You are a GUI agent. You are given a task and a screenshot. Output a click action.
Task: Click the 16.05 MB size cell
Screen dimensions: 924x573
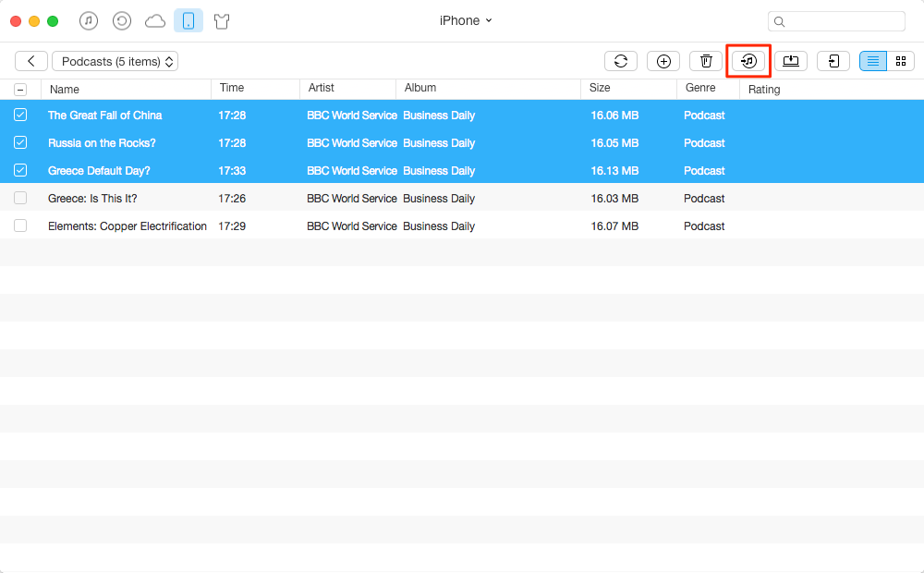[x=614, y=143]
